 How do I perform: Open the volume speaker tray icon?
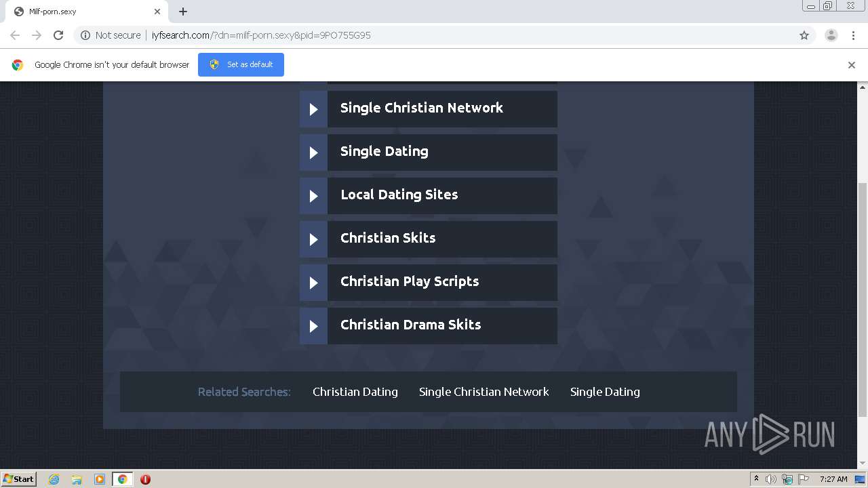point(771,479)
